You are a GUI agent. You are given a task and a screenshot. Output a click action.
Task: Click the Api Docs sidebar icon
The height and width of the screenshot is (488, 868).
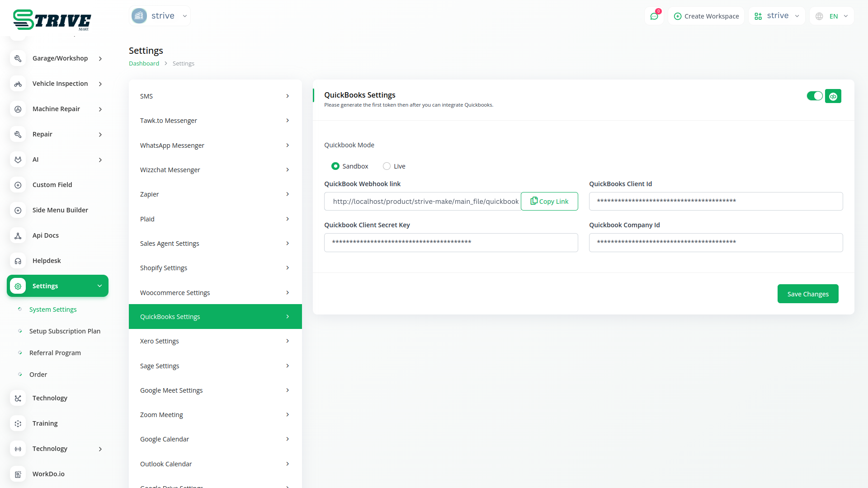[x=18, y=235]
